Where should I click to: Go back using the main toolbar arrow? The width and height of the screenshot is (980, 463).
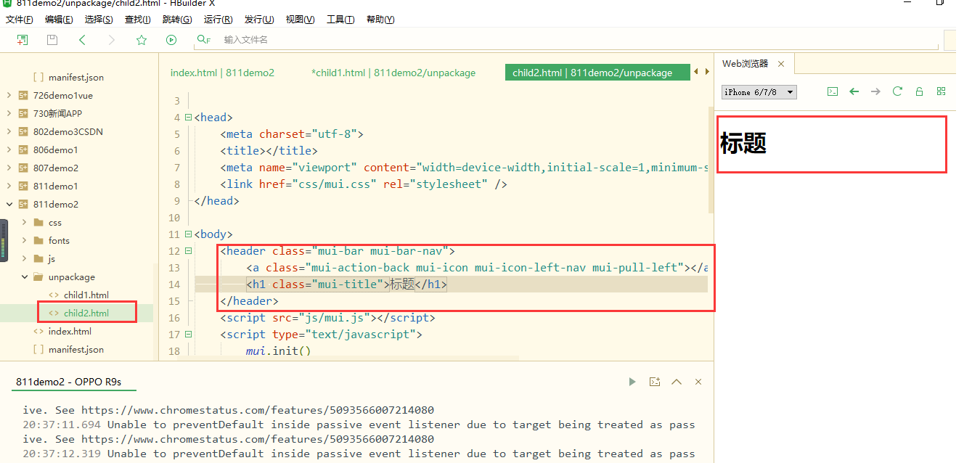pos(82,40)
